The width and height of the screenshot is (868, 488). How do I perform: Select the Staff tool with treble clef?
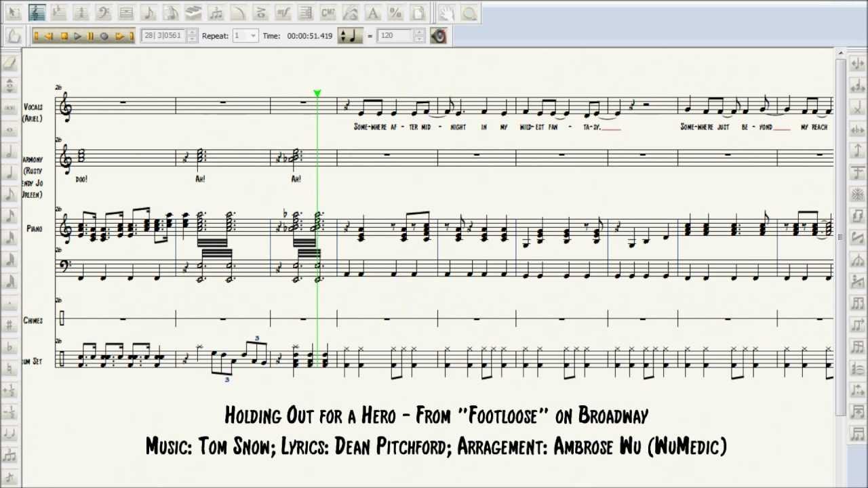point(37,13)
